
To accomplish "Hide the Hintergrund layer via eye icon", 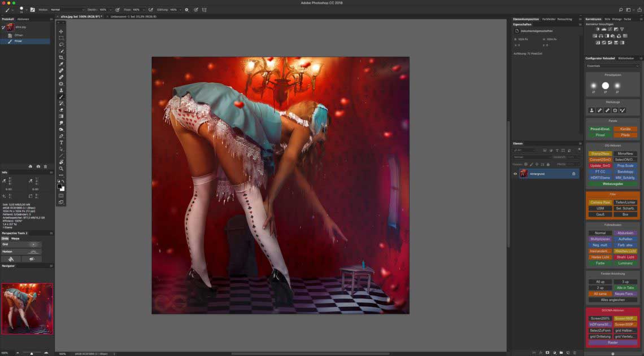I will (515, 174).
